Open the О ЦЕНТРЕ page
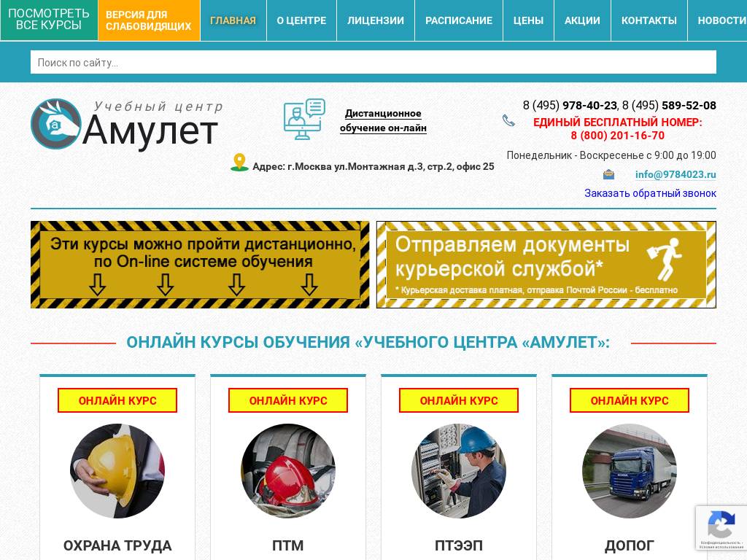The image size is (747, 560). click(x=301, y=20)
